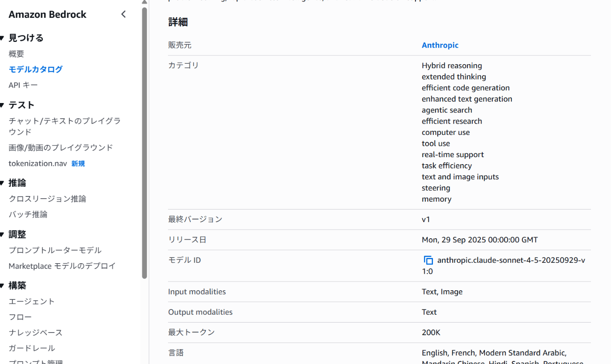
Task: Click the tool use category entry
Action: click(x=436, y=144)
